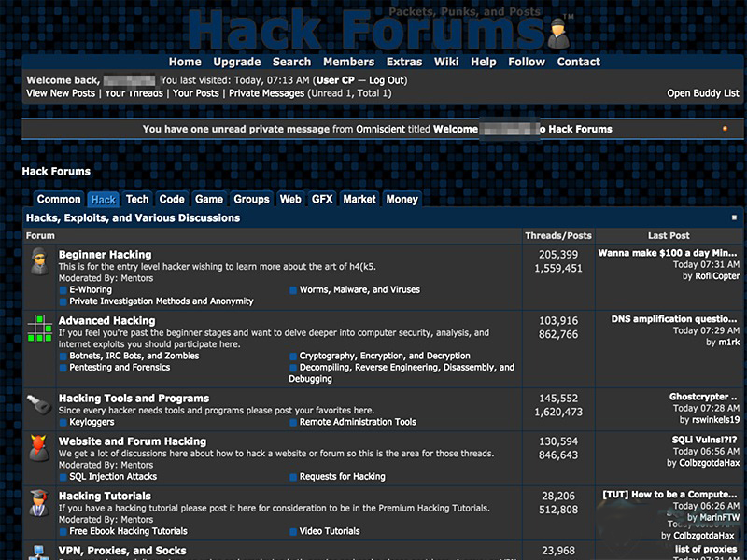
Task: Switch to the Tech tab
Action: click(x=137, y=199)
